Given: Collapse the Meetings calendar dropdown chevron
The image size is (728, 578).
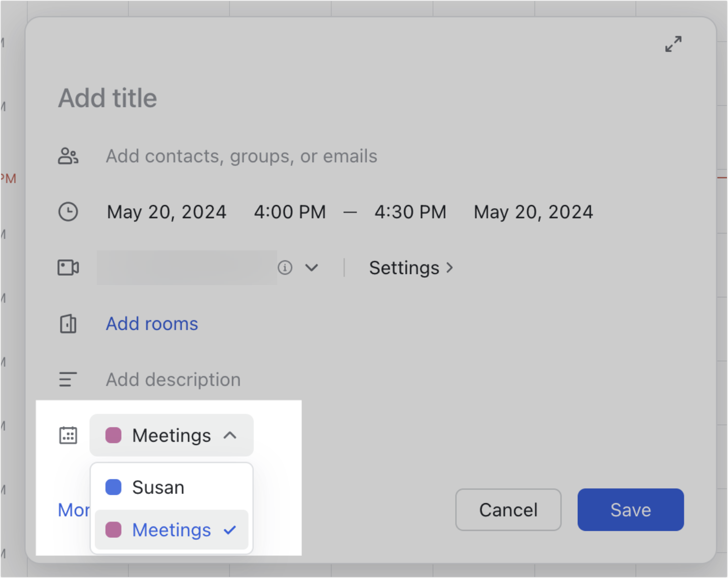Looking at the screenshot, I should pyautogui.click(x=231, y=436).
